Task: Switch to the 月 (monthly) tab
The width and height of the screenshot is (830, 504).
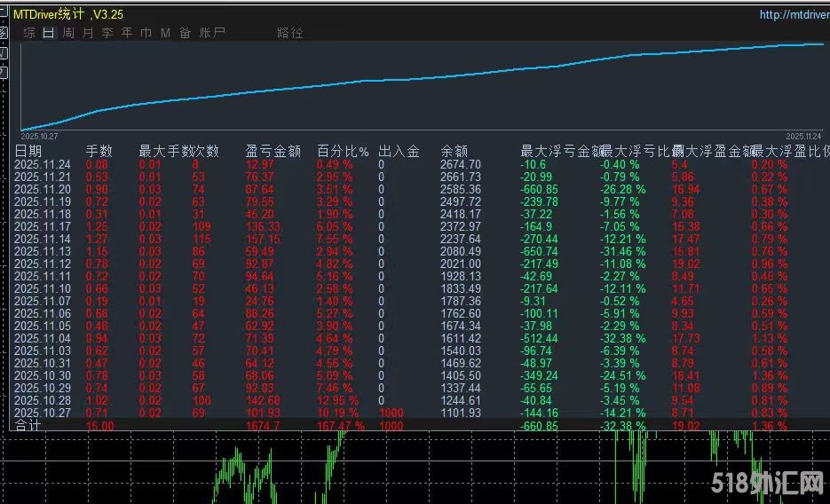Action: (x=87, y=33)
